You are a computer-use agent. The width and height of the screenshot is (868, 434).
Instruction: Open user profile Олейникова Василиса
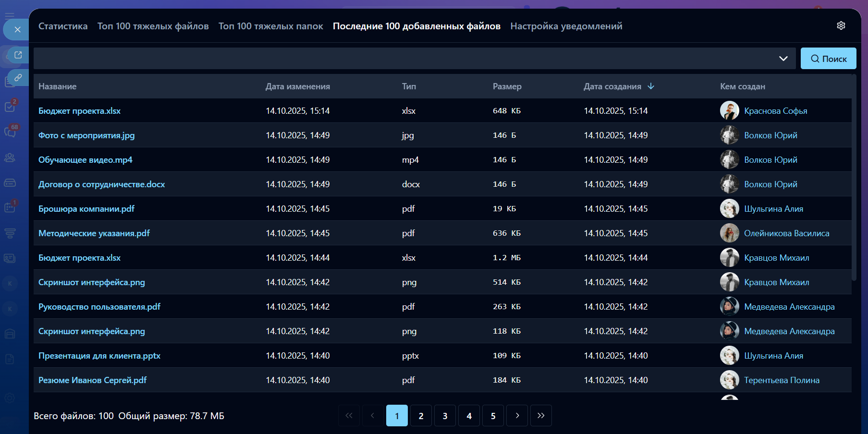pos(786,233)
